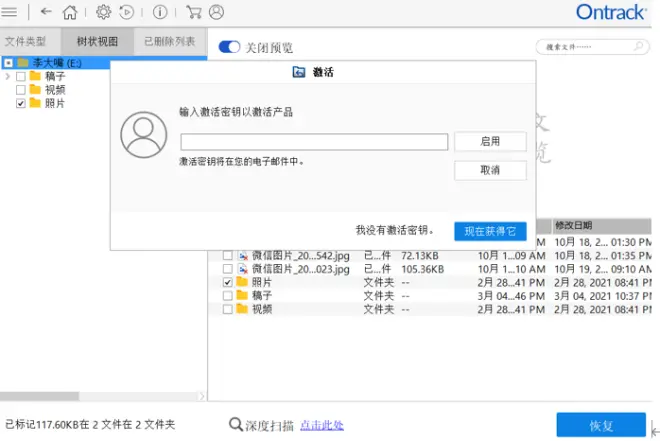Click the activation key input field

[314, 142]
